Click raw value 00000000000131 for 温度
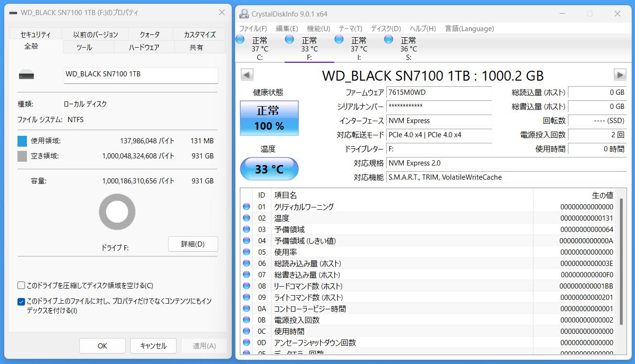 click(587, 218)
